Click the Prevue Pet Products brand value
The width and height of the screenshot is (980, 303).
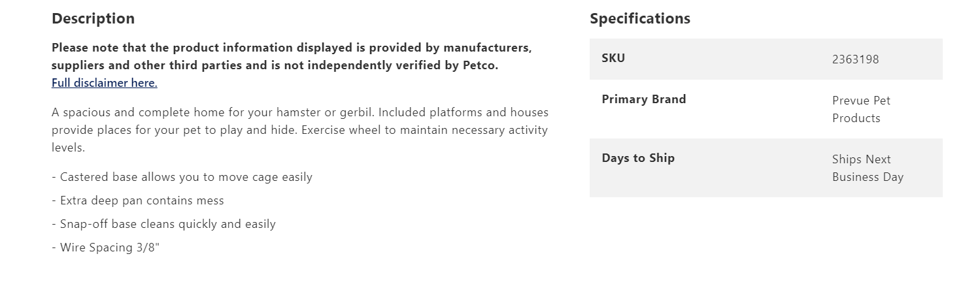coord(860,109)
